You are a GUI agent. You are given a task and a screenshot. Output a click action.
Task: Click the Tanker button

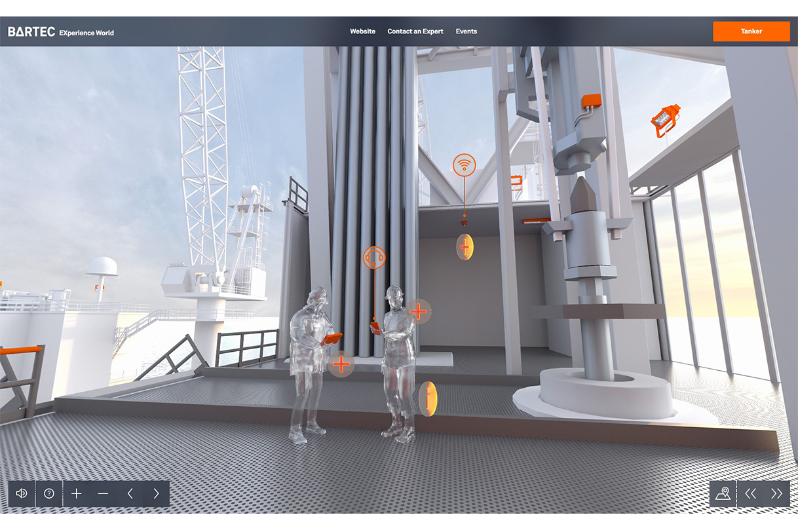[751, 31]
